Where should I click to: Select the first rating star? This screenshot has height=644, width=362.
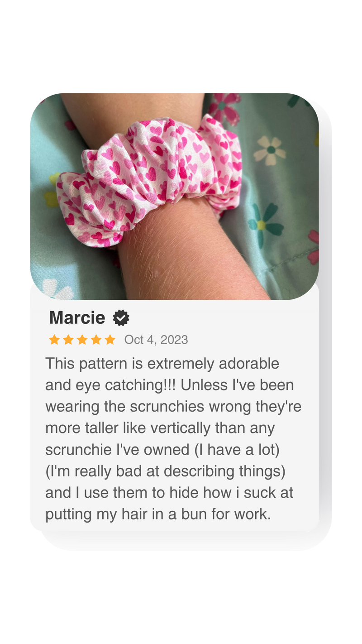tap(54, 340)
